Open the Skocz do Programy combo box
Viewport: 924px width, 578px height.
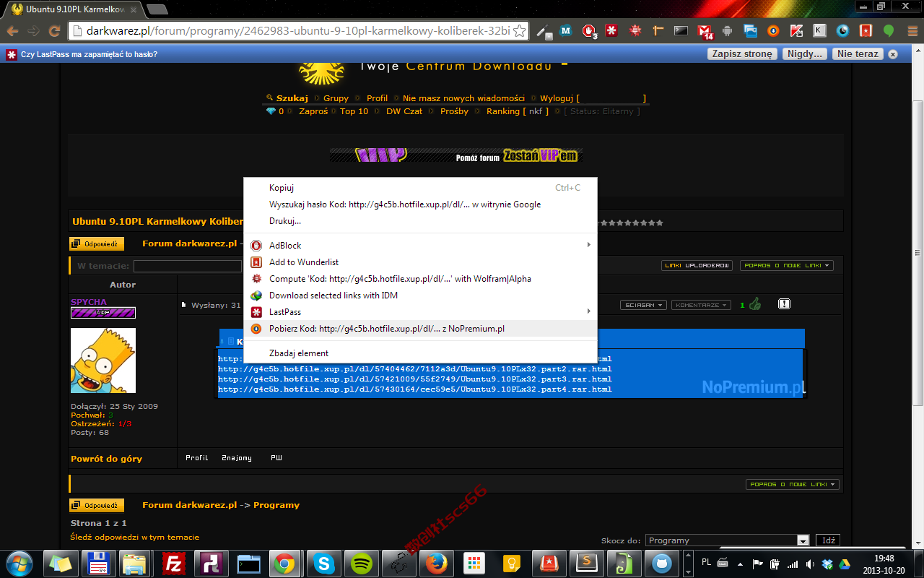click(x=728, y=540)
